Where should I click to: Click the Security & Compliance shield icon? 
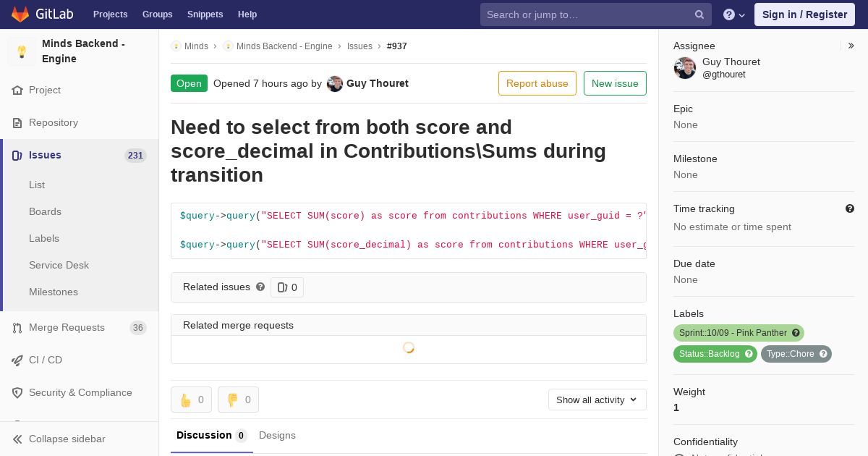(17, 393)
